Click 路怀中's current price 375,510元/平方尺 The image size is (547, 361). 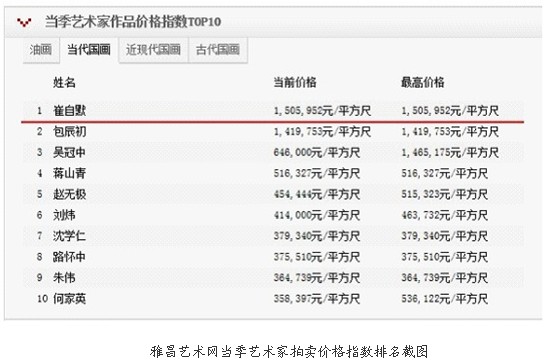click(317, 257)
